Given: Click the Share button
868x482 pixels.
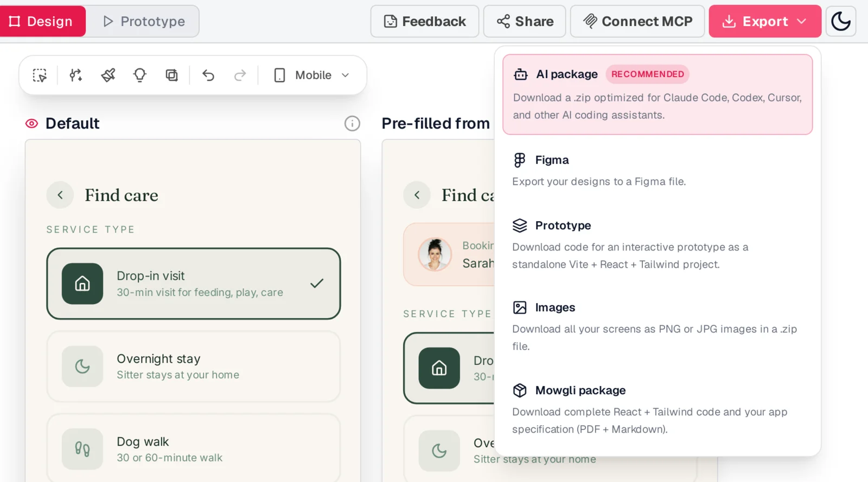Looking at the screenshot, I should [525, 21].
